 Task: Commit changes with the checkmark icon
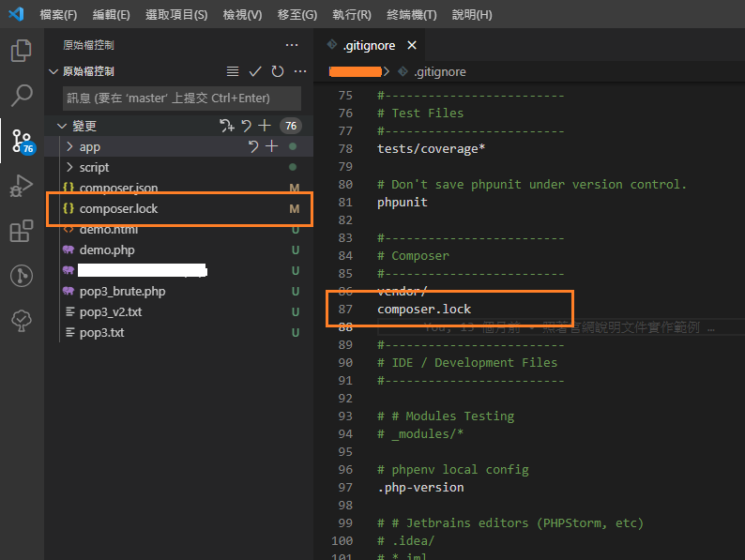click(x=255, y=71)
